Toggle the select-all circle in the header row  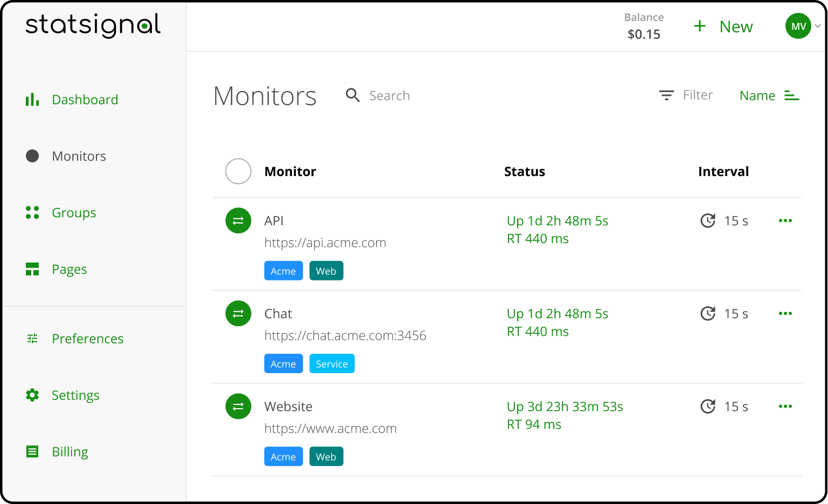(x=238, y=171)
